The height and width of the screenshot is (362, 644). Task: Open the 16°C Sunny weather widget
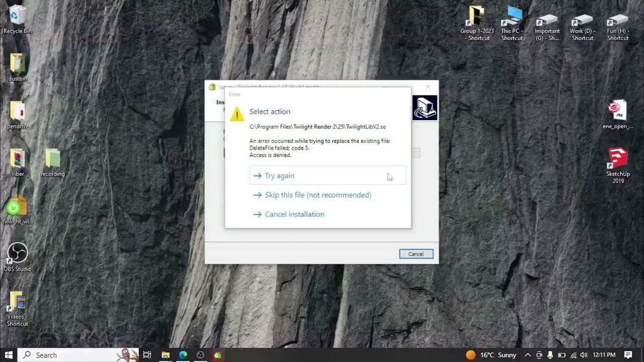pyautogui.click(x=491, y=355)
